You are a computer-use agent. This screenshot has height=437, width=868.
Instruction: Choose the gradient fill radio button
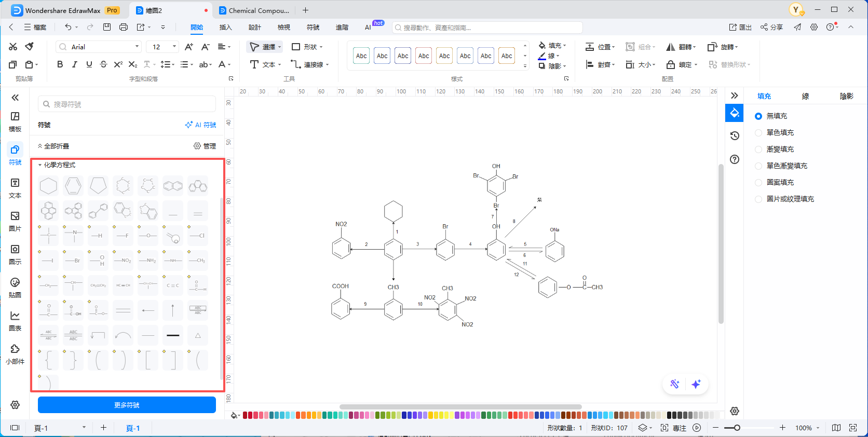click(x=758, y=149)
